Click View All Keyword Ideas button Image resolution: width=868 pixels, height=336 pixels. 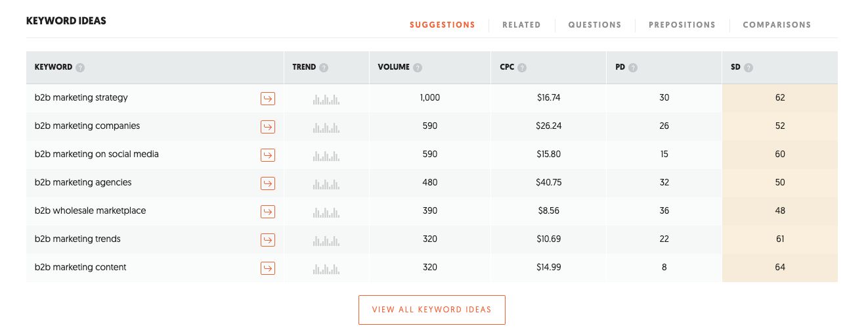tap(431, 310)
